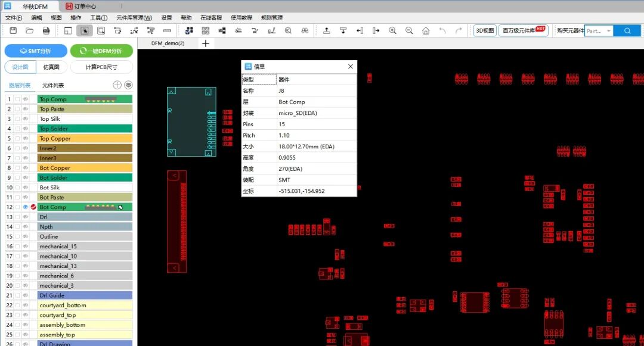Switch to the 元件列表 tab
This screenshot has width=644, height=346.
pyautogui.click(x=53, y=85)
